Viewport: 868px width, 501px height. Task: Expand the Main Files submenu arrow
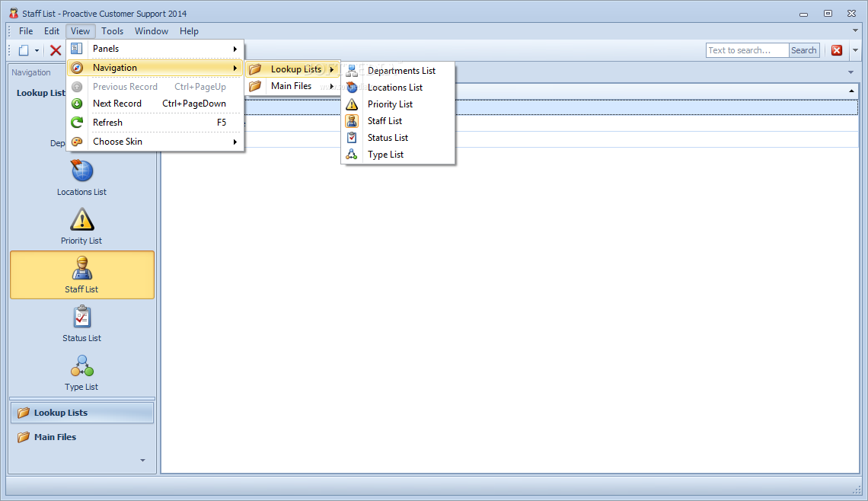pyautogui.click(x=331, y=86)
